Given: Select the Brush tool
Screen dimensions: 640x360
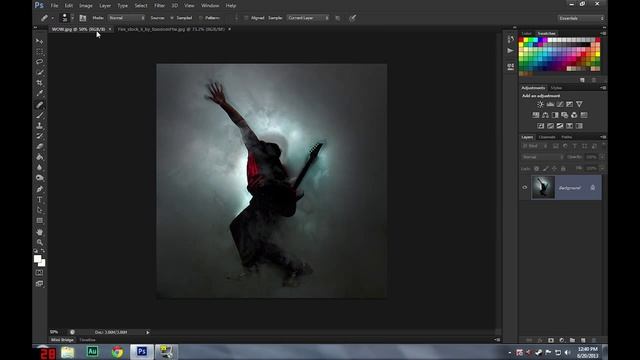Looking at the screenshot, I should point(40,116).
